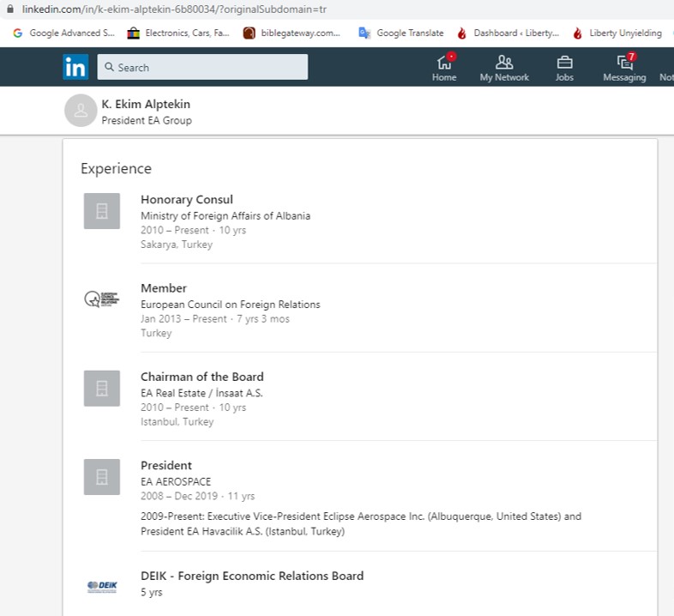Image resolution: width=674 pixels, height=616 pixels.
Task: Open the Home navigation icon
Action: point(444,67)
